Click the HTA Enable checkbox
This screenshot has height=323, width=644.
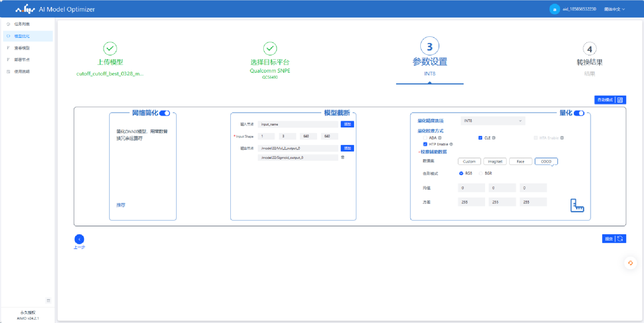point(536,138)
